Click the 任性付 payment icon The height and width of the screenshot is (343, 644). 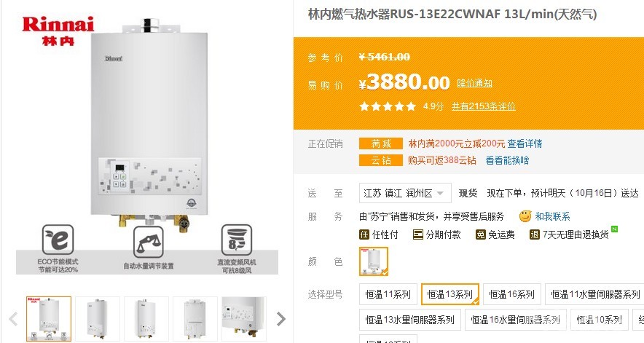(x=364, y=234)
